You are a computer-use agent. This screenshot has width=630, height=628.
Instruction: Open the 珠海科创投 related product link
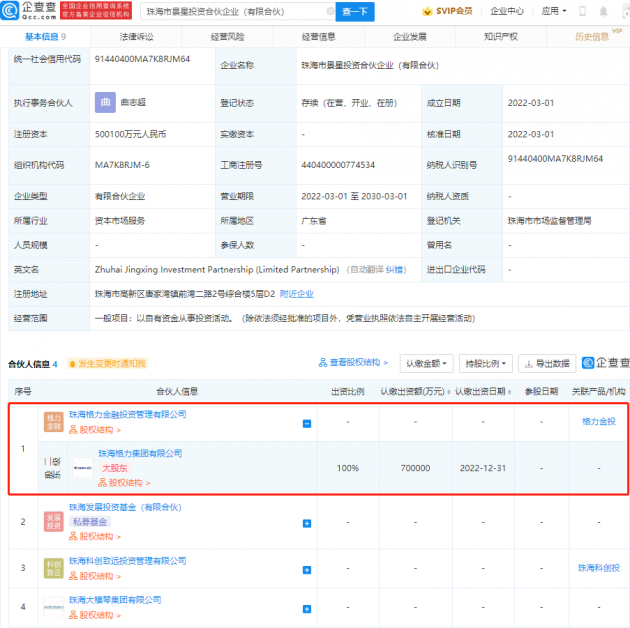(598, 568)
